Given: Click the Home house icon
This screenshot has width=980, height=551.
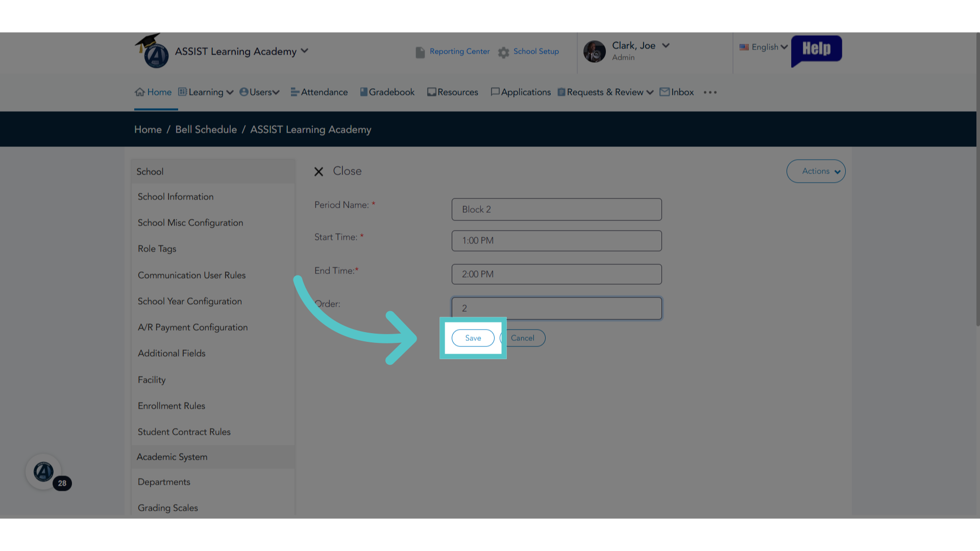Looking at the screenshot, I should 140,92.
